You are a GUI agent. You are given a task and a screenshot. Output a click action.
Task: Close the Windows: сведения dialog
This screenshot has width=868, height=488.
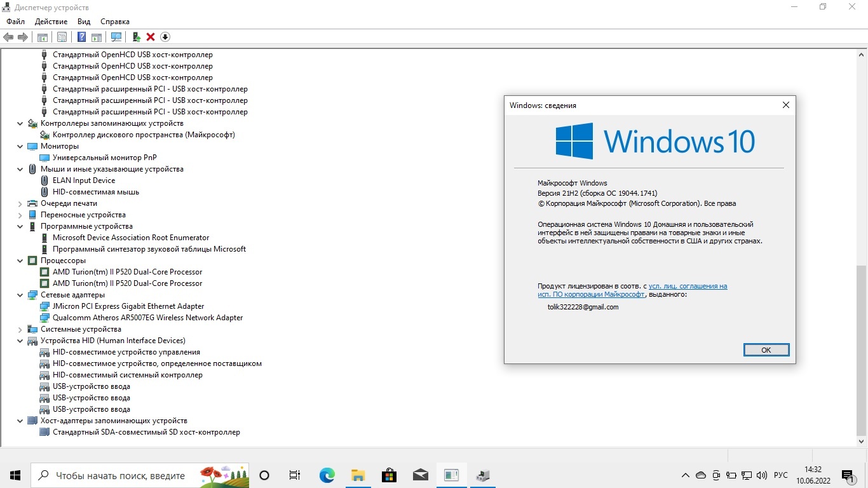[x=785, y=105]
